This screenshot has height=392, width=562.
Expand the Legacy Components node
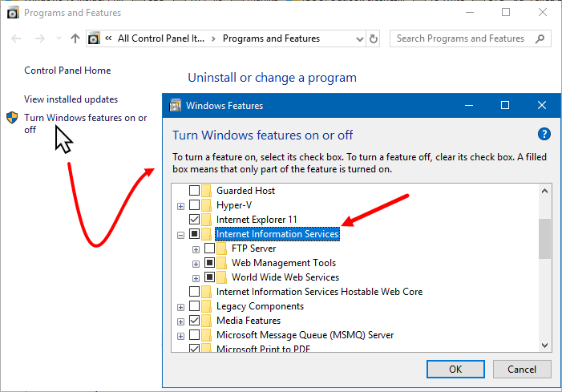pyautogui.click(x=180, y=308)
